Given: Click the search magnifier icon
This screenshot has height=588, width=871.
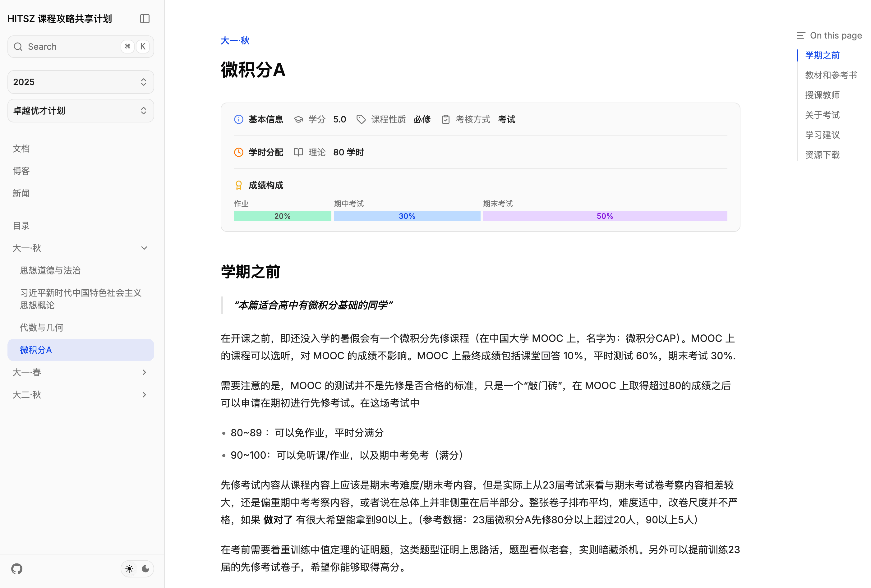Looking at the screenshot, I should [18, 47].
